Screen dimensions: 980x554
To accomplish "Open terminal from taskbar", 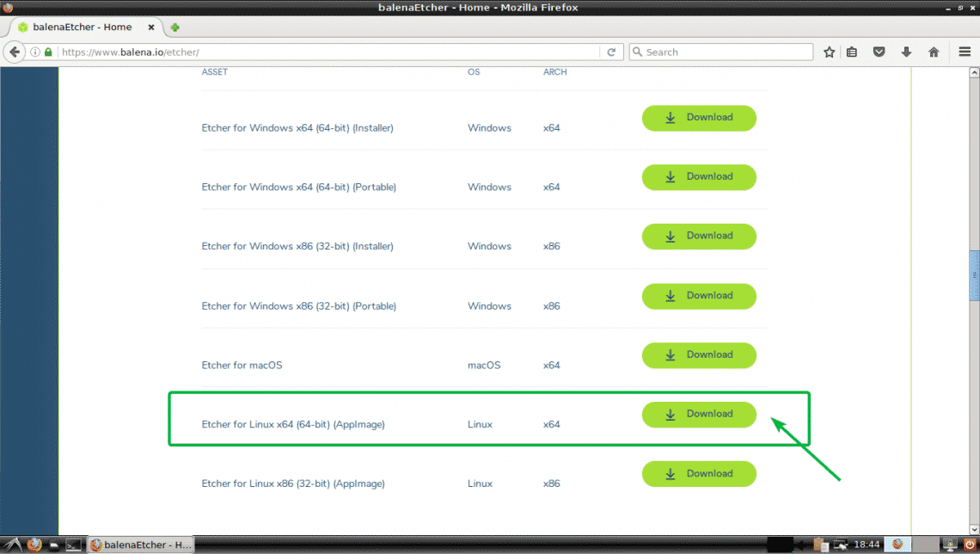I will pyautogui.click(x=73, y=545).
